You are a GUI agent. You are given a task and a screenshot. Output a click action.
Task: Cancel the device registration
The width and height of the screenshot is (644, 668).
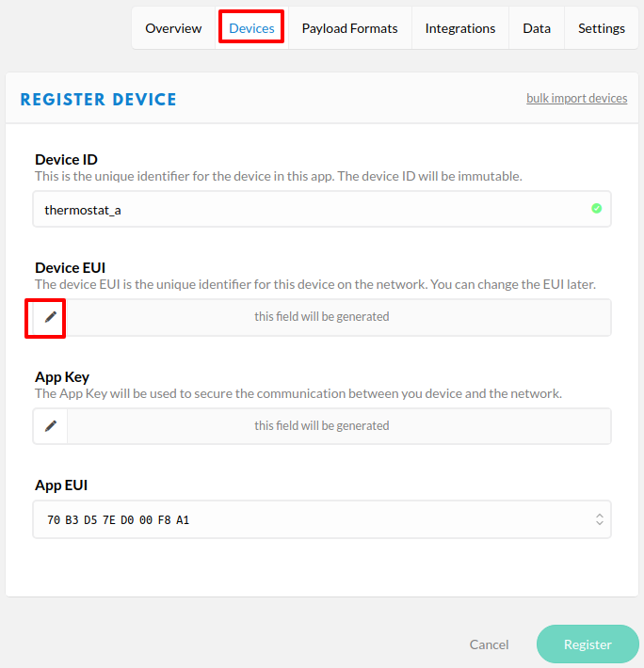coord(489,644)
